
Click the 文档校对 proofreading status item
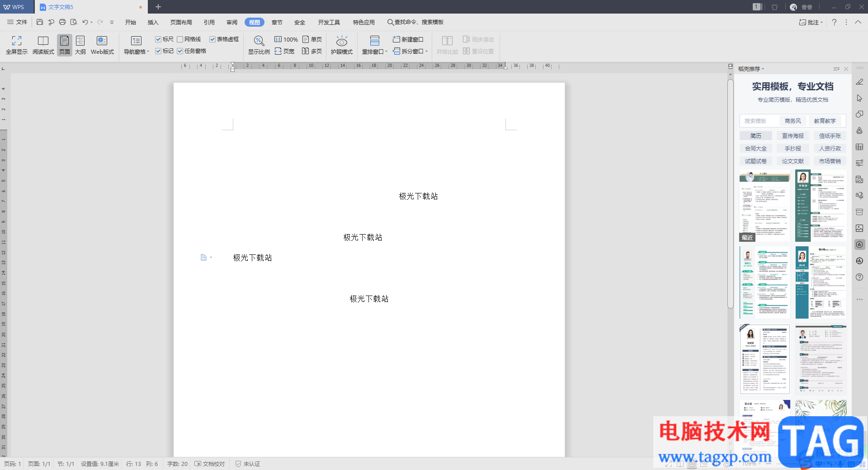[210, 464]
